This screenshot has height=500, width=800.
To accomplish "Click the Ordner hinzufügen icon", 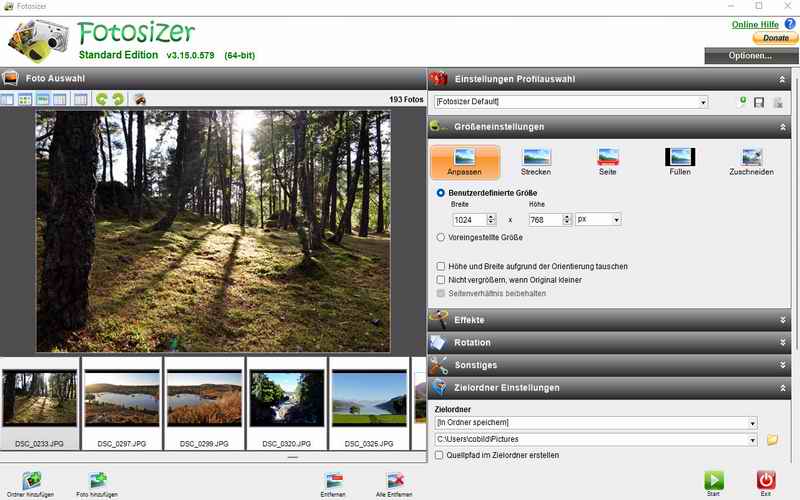I will pyautogui.click(x=31, y=480).
